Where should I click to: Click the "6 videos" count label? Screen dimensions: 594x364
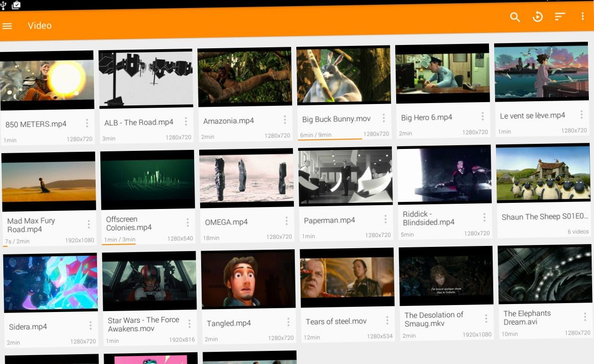coord(578,231)
